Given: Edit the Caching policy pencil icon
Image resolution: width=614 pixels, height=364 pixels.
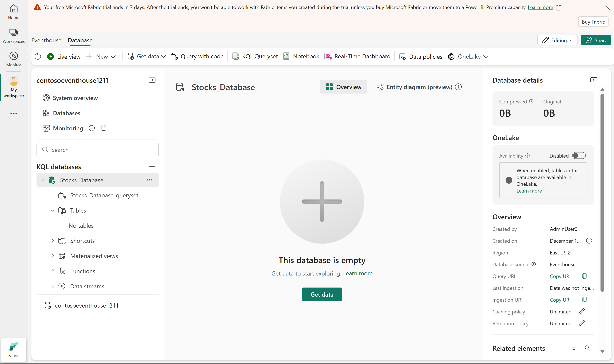Looking at the screenshot, I should tap(582, 312).
